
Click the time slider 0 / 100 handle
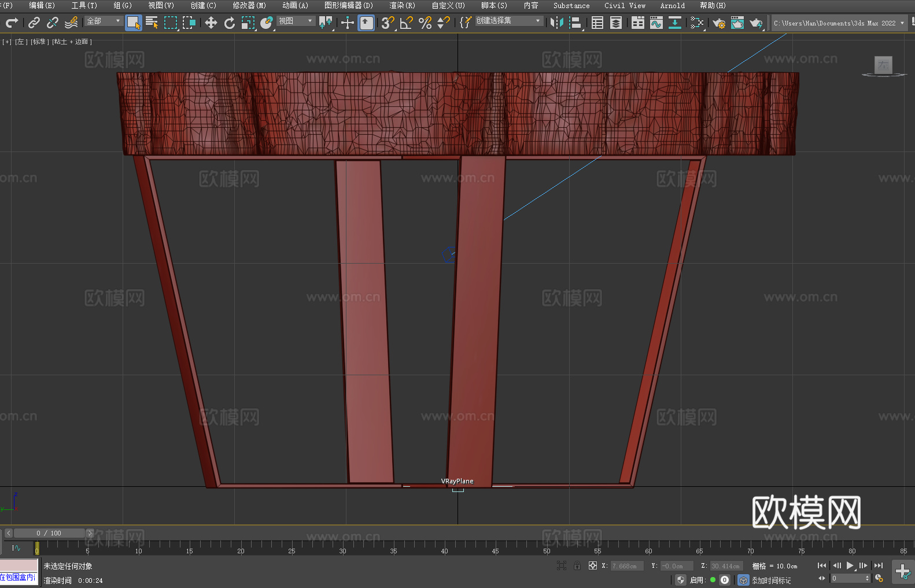[49, 533]
